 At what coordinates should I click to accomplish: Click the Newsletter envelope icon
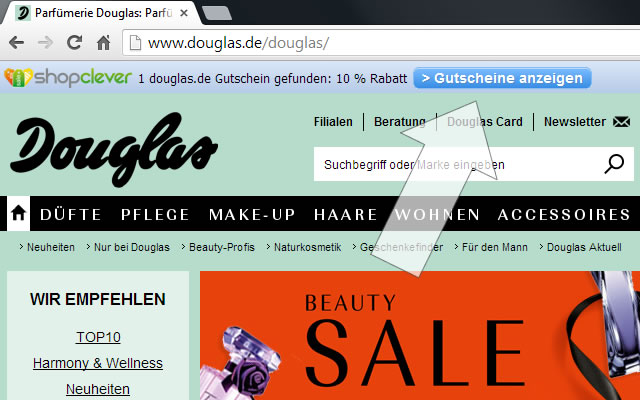pos(622,122)
